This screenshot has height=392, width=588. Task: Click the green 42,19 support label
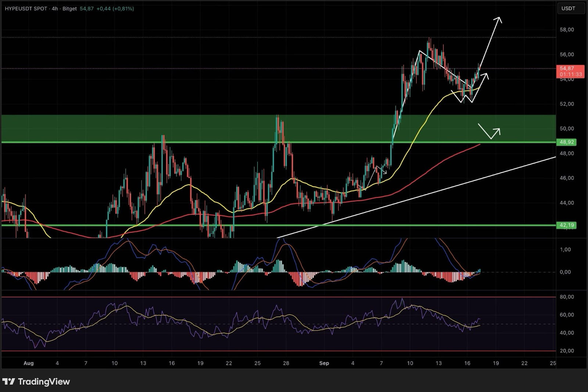pyautogui.click(x=567, y=224)
